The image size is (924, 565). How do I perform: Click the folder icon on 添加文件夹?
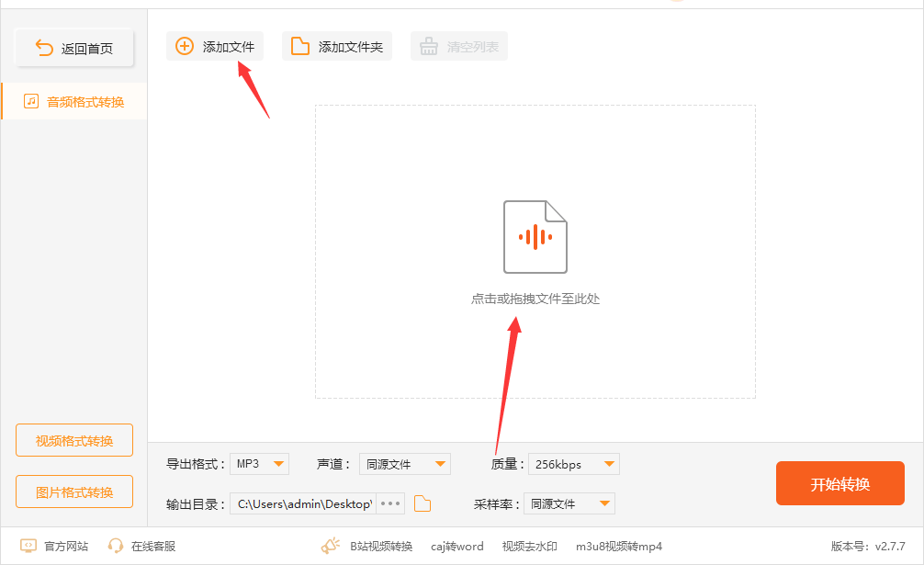tap(300, 46)
